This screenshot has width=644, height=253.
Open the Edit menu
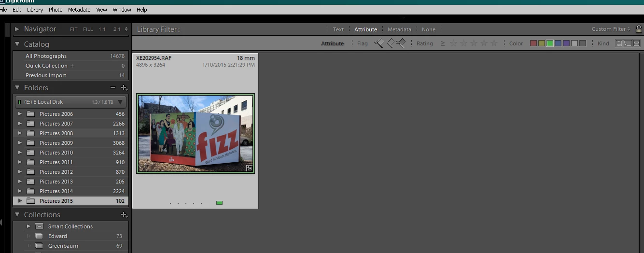(x=17, y=10)
